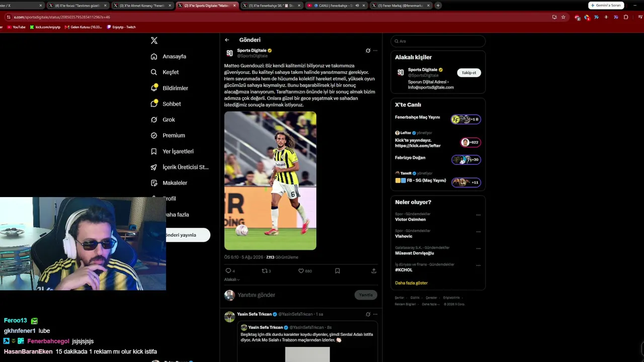The width and height of the screenshot is (644, 362).
Task: Switch to X'te Fenerbahçe SK tab
Action: [271, 6]
